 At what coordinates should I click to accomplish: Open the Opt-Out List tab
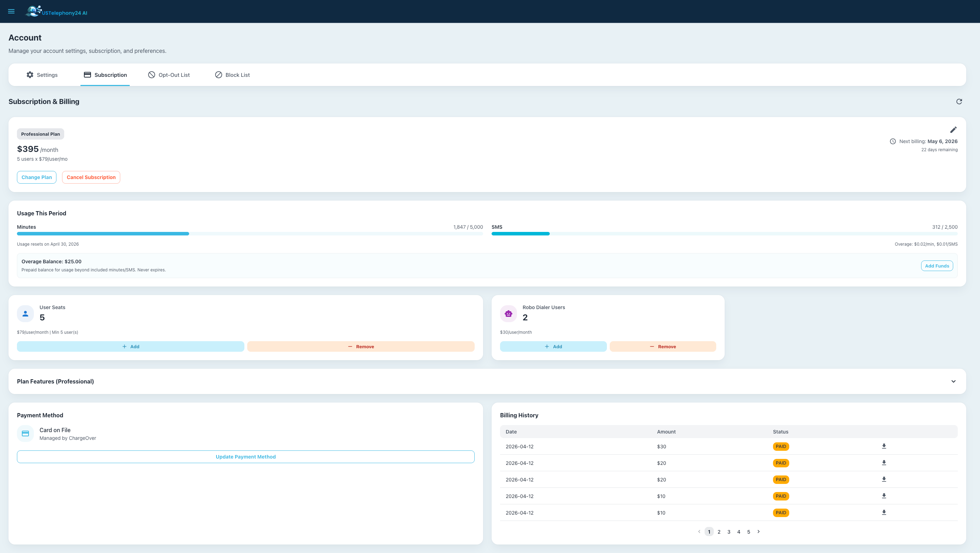point(169,75)
